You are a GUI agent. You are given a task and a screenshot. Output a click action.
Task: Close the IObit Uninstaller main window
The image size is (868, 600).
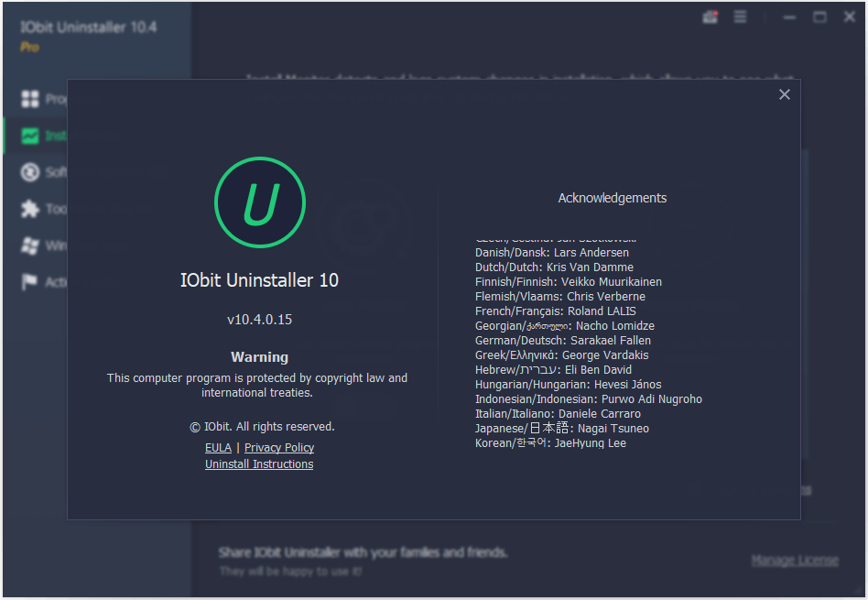850,17
